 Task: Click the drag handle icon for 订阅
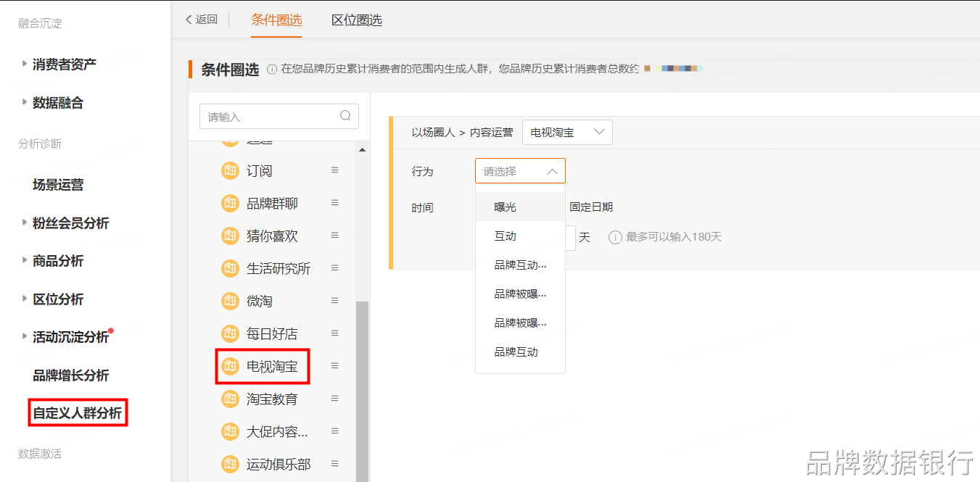[x=335, y=170]
